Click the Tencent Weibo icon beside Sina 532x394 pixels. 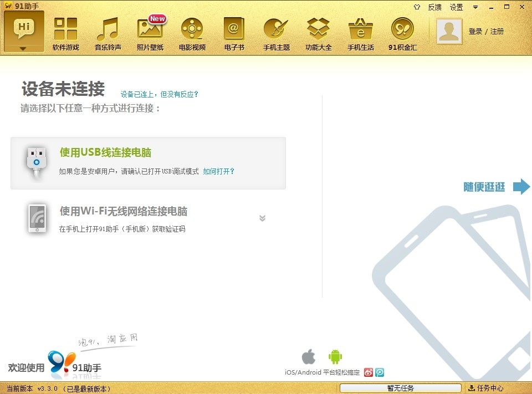click(380, 372)
